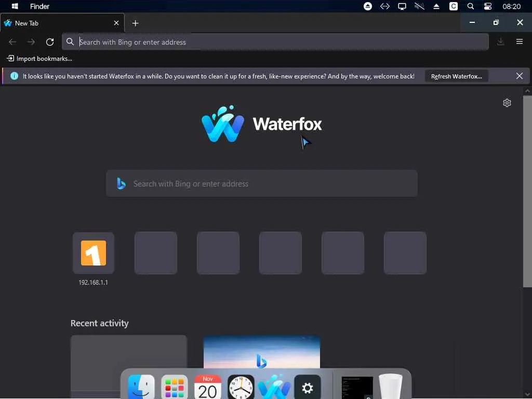The width and height of the screenshot is (532, 399).
Task: Click the forward navigation arrow
Action: tap(31, 42)
